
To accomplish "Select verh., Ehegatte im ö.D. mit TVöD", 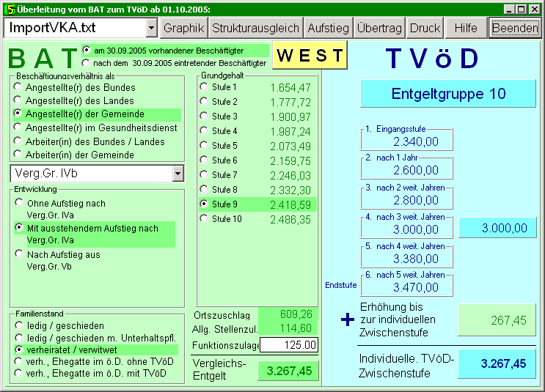I will (91, 374).
